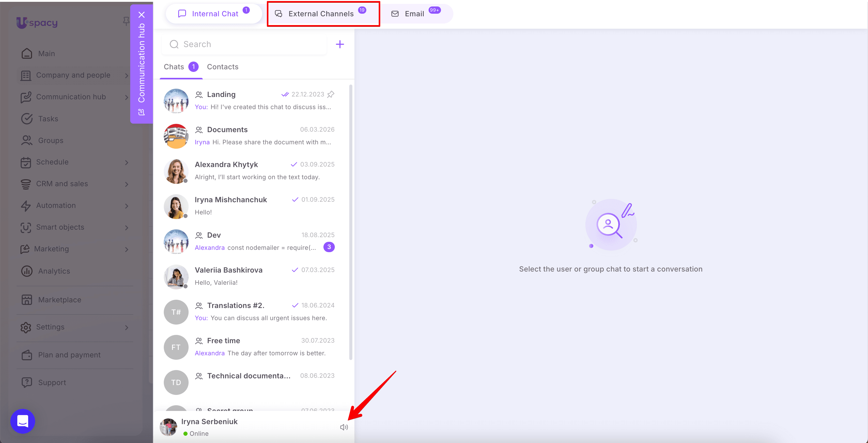
Task: Open the TD avatar chat thumbnail
Action: coord(176,382)
